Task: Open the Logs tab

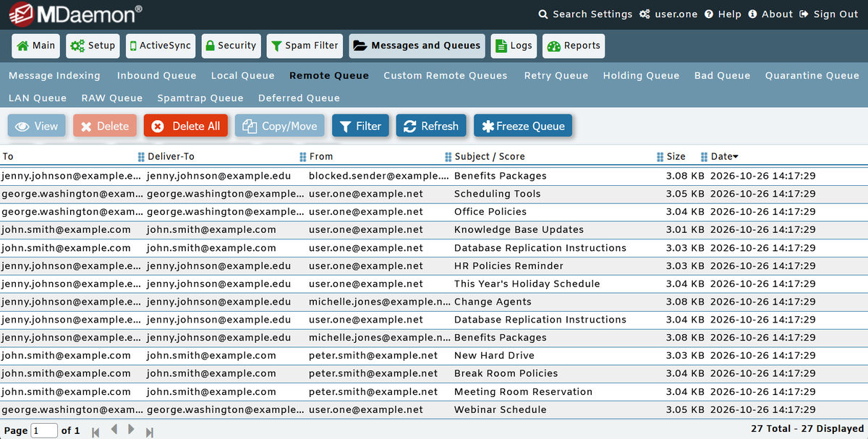Action: (514, 46)
